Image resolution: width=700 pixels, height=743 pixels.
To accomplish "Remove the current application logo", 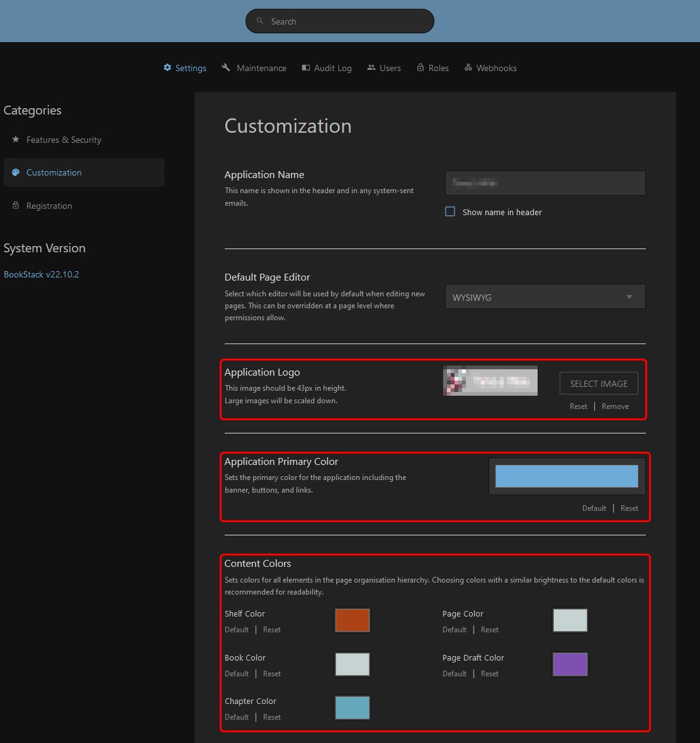I will [x=615, y=406].
